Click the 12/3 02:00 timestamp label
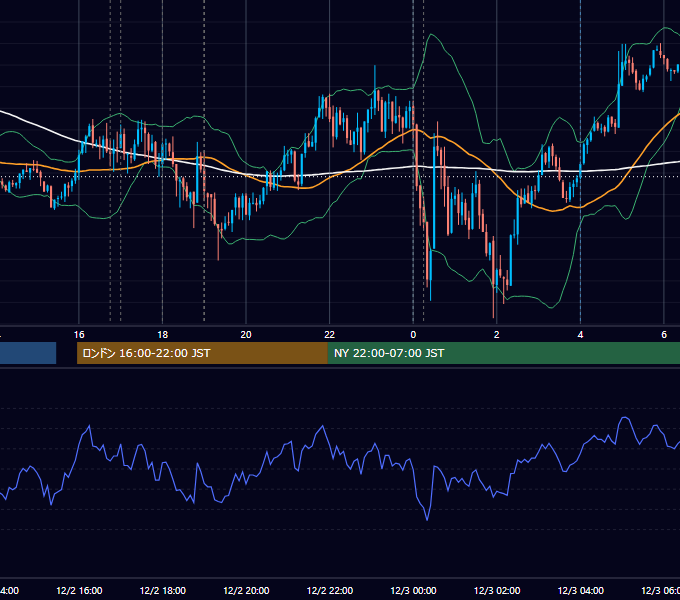680x600 pixels. [x=497, y=590]
